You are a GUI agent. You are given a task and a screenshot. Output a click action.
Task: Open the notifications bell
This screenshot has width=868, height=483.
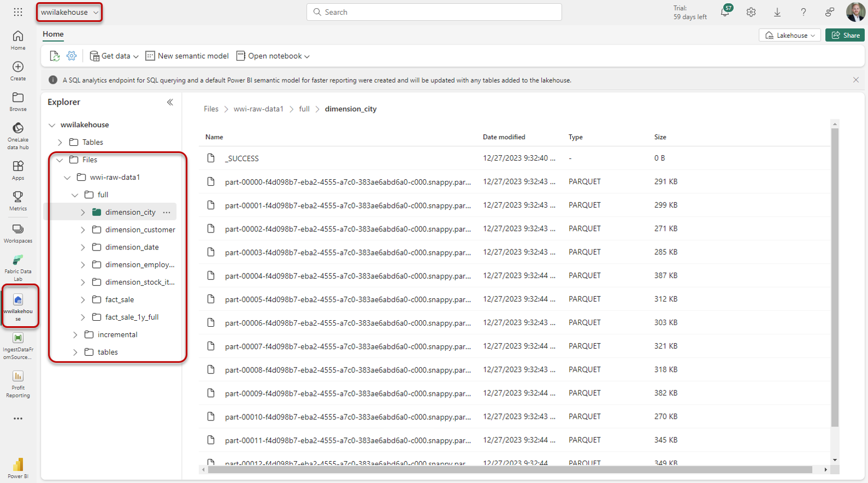coord(725,12)
